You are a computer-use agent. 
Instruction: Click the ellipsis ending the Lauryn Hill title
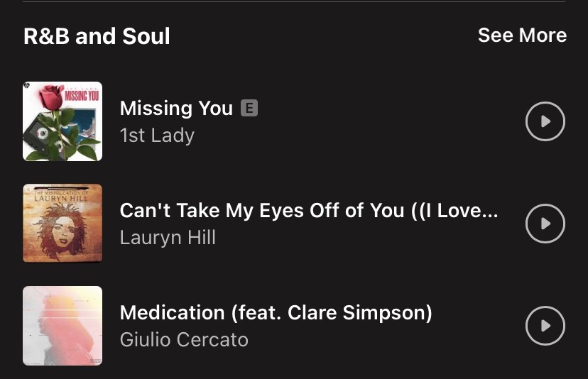[489, 211]
